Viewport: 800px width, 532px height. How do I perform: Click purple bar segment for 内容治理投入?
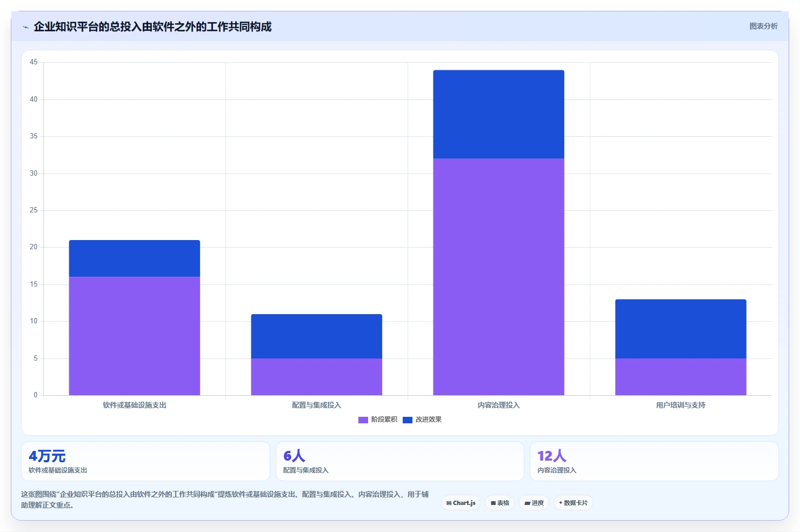499,277
